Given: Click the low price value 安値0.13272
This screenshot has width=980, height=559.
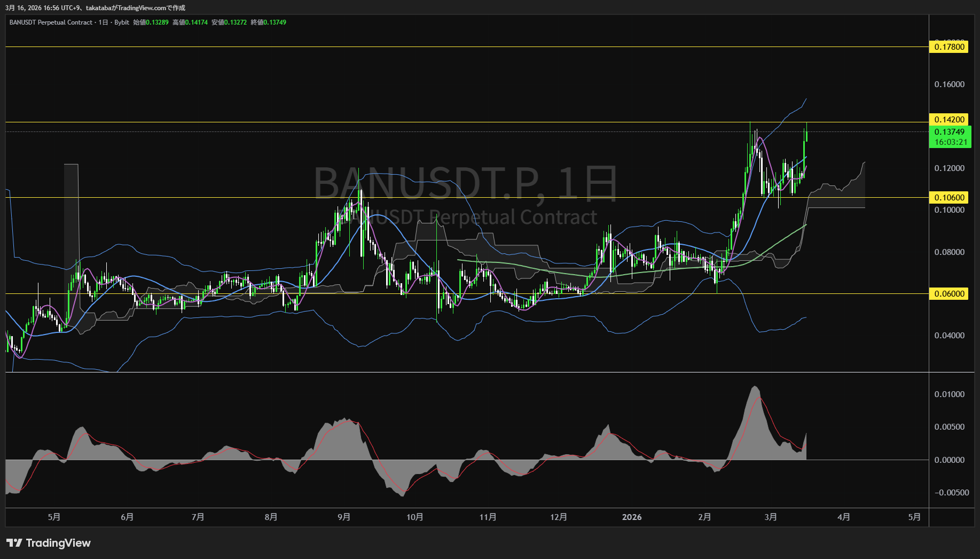Looking at the screenshot, I should [229, 22].
